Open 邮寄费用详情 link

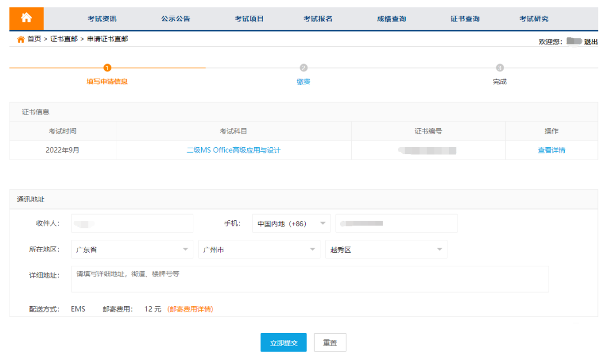(190, 309)
